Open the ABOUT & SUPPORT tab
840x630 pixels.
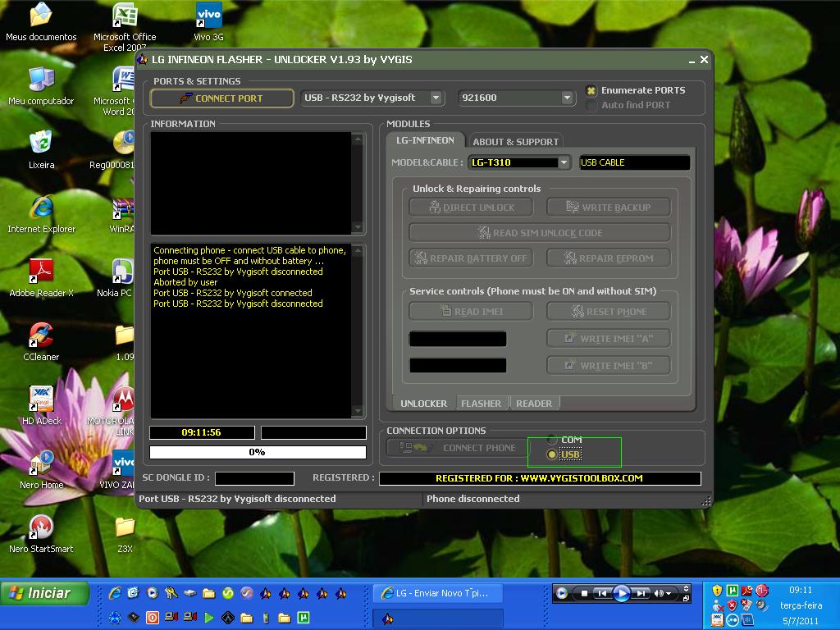pos(515,141)
